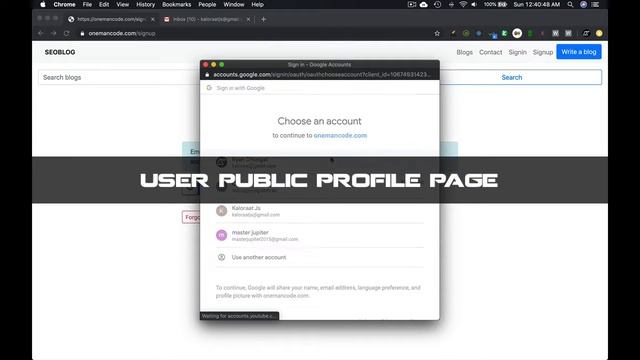The width and height of the screenshot is (640, 360).
Task: Close the onemancode.com tab
Action: pos(153,19)
